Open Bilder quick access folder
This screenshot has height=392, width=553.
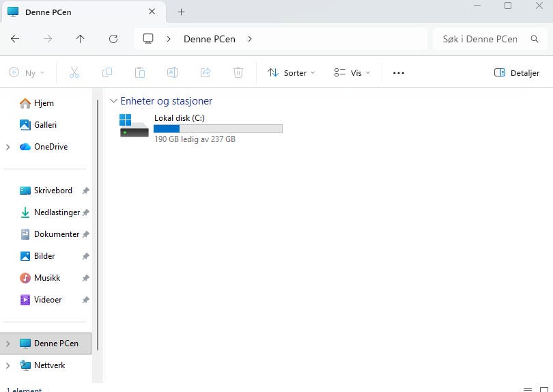click(x=44, y=256)
